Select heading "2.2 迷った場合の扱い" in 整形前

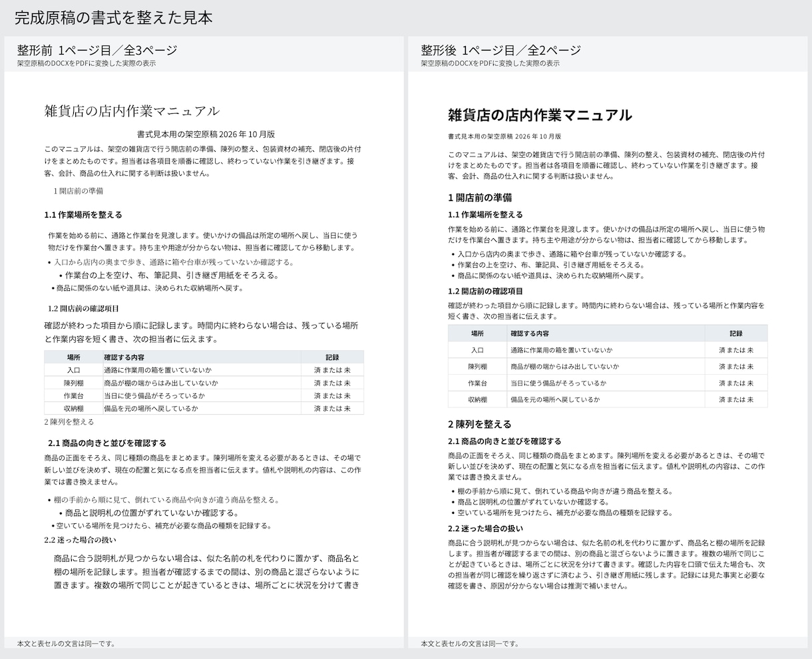(x=80, y=540)
